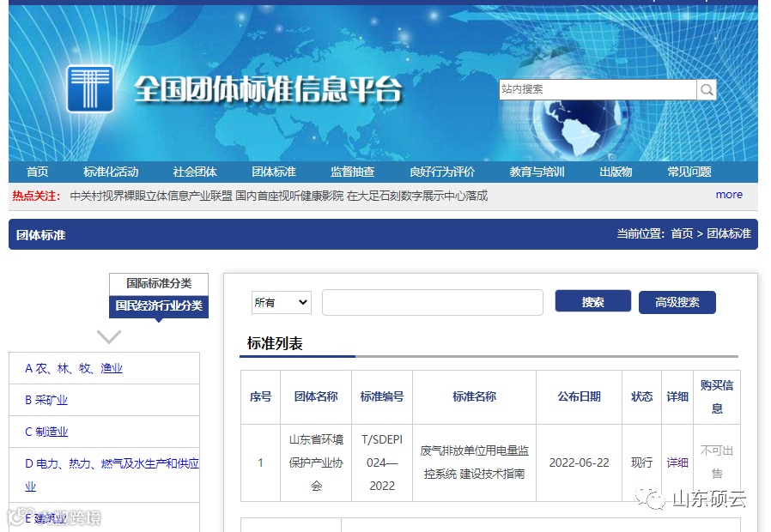Screen dimensions: 771x532
Task: Click the site search input field
Action: (598, 89)
